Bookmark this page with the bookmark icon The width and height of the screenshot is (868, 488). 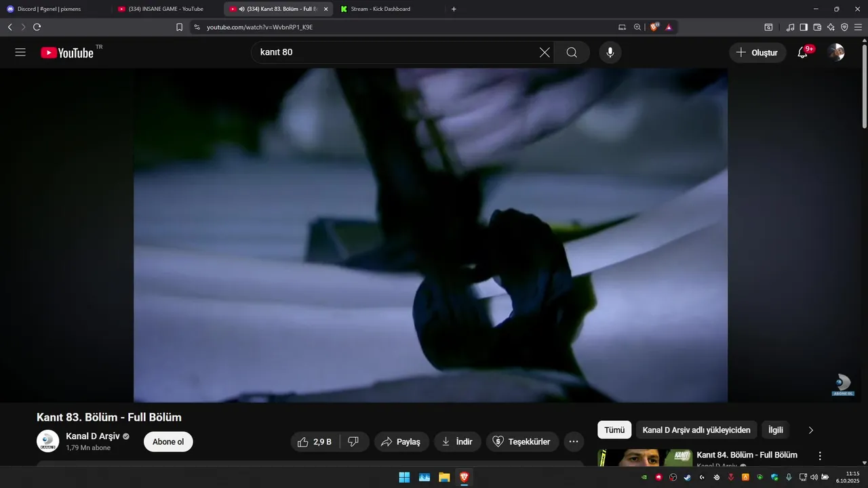pyautogui.click(x=179, y=27)
